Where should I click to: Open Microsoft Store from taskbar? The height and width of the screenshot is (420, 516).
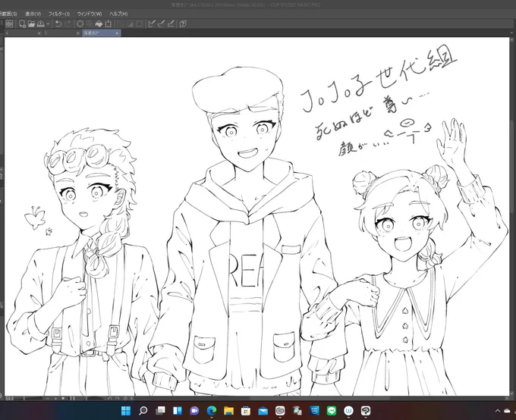246,410
